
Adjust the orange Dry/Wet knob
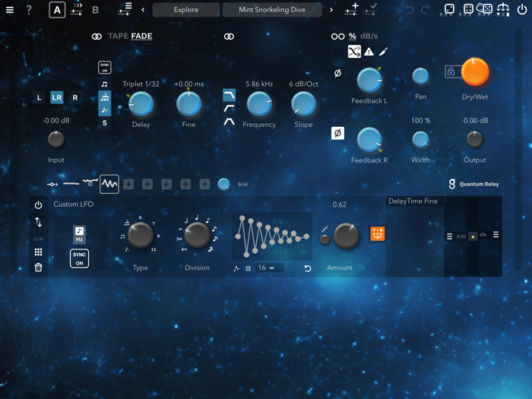[475, 72]
